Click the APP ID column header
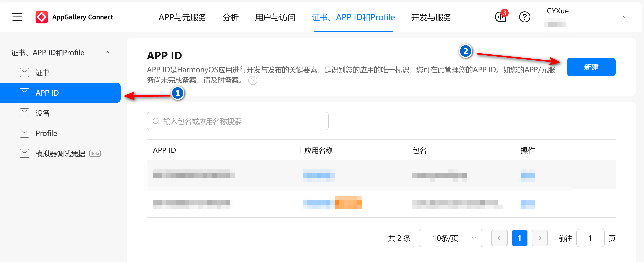 pyautogui.click(x=164, y=150)
